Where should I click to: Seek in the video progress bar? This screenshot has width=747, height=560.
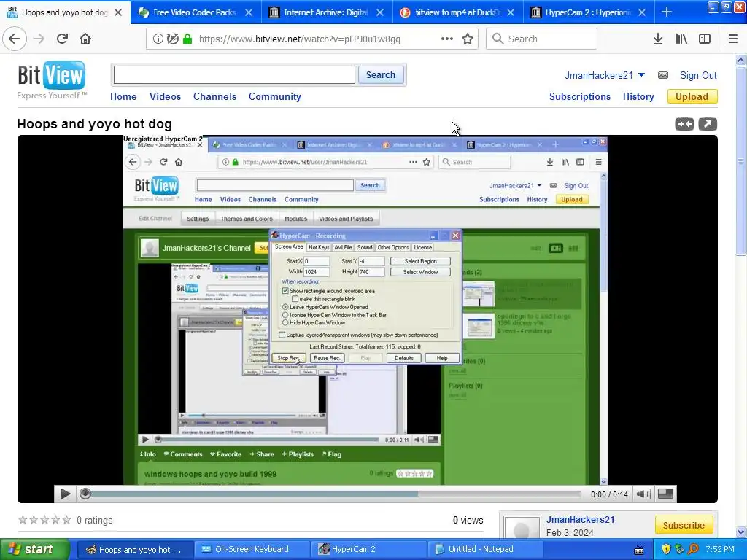pyautogui.click(x=332, y=494)
